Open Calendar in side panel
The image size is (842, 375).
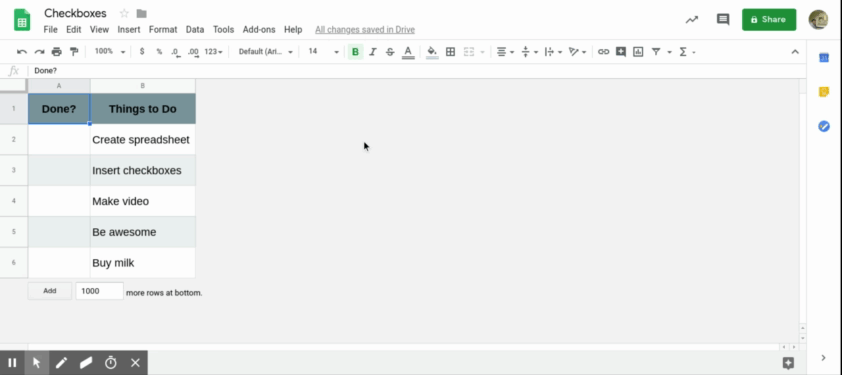click(824, 57)
